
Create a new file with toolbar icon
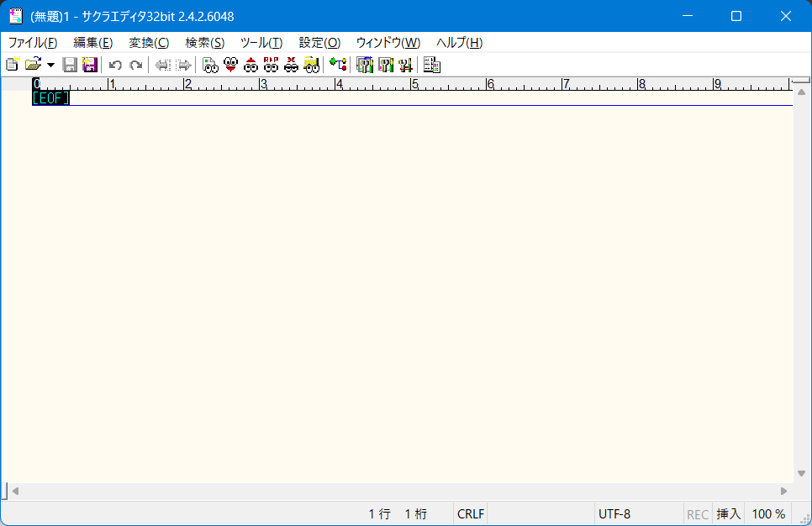(x=13, y=65)
